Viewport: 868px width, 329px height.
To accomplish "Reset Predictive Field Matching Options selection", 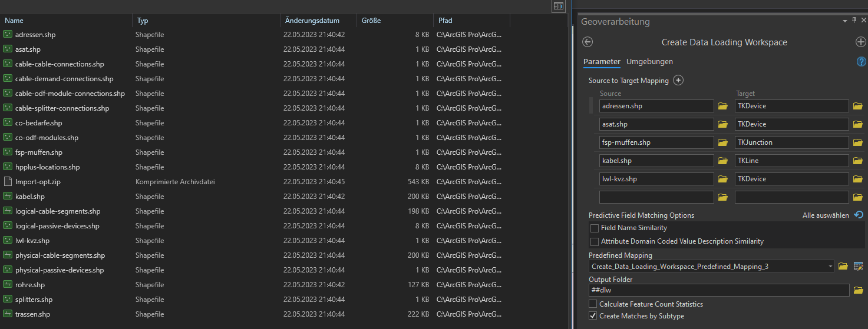I will pos(858,215).
